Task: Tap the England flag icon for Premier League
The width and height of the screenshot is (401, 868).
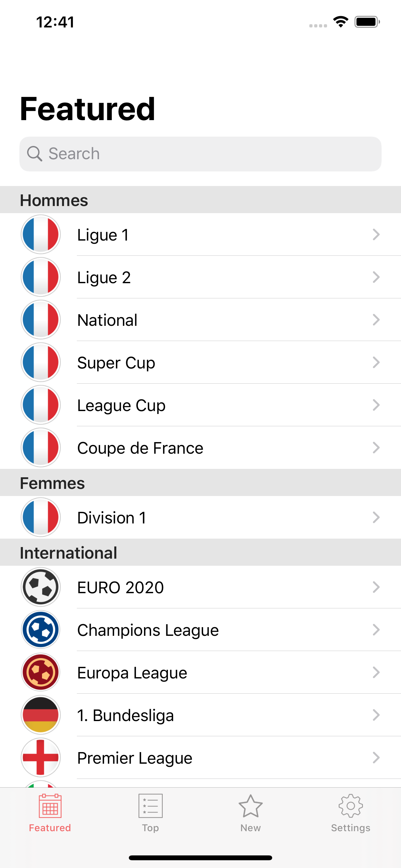Action: click(x=40, y=758)
